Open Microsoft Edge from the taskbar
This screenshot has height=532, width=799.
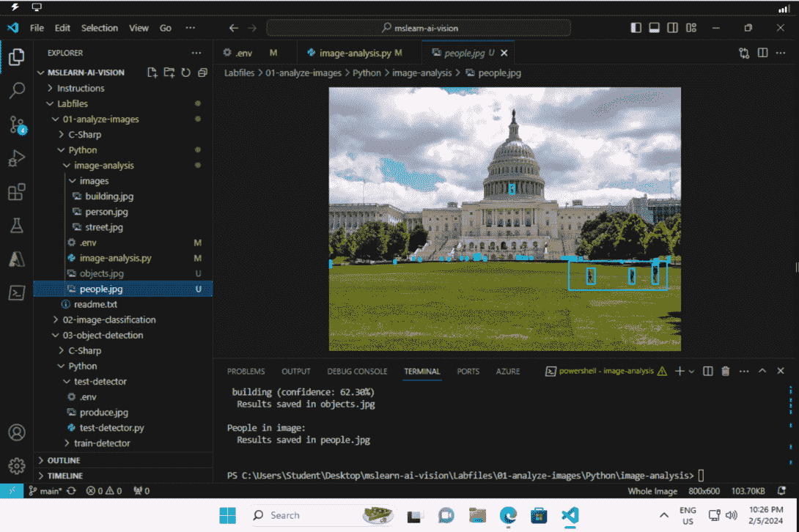(507, 516)
